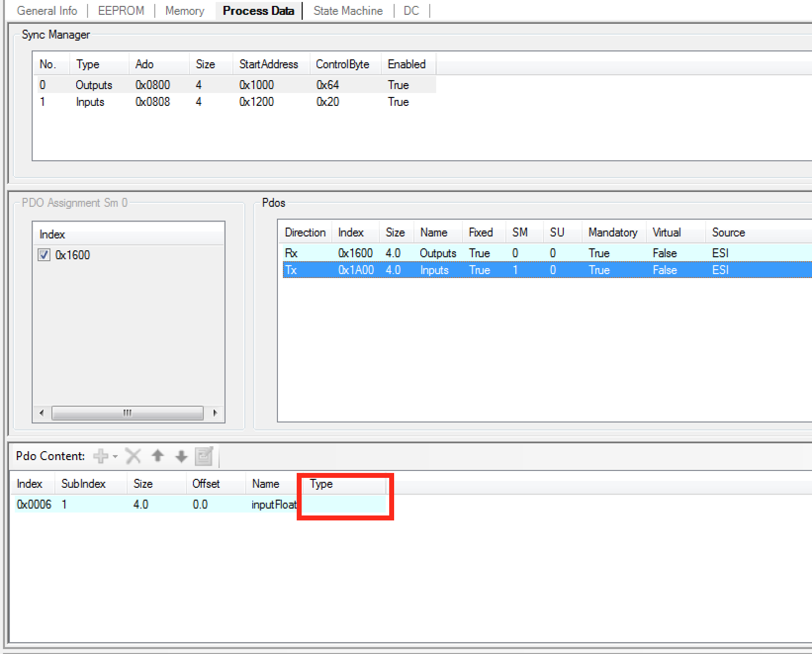
Task: Open the edit entry icon in Pdo Content toolbar
Action: point(205,456)
